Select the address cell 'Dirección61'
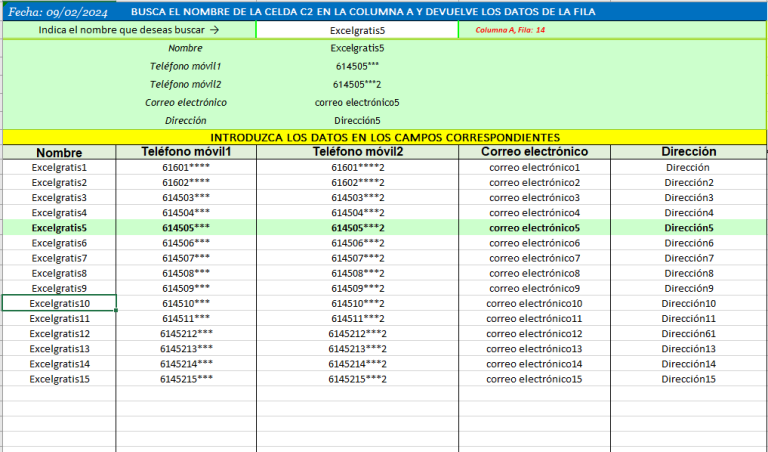Screen dimensions: 768x452 click(x=689, y=334)
